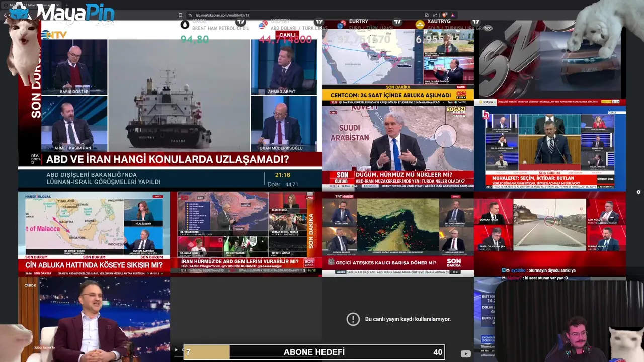This screenshot has height=362, width=644.
Task: Click TradingView logo on XAUTRYG ticker
Action: 475,22
